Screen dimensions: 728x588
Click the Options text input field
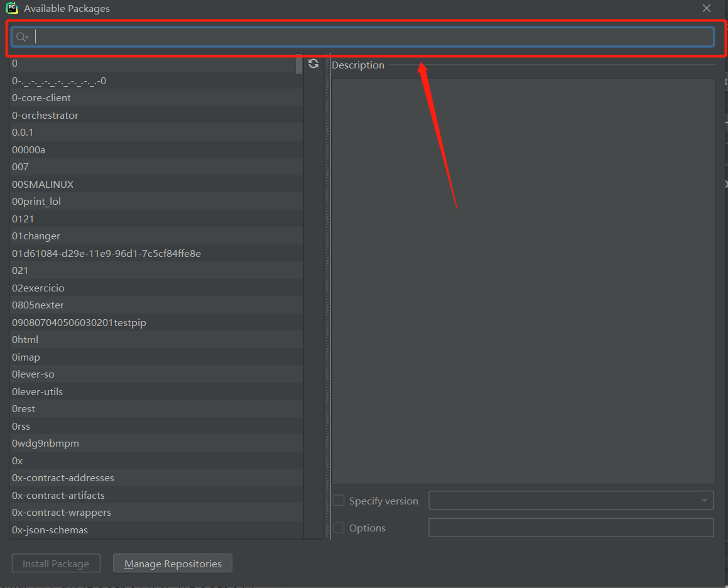pos(570,528)
